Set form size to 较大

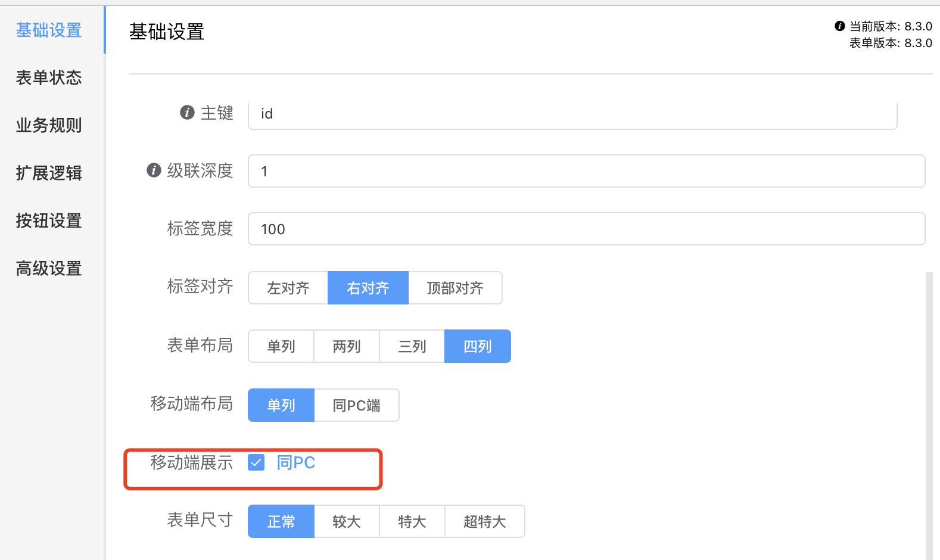(x=347, y=522)
